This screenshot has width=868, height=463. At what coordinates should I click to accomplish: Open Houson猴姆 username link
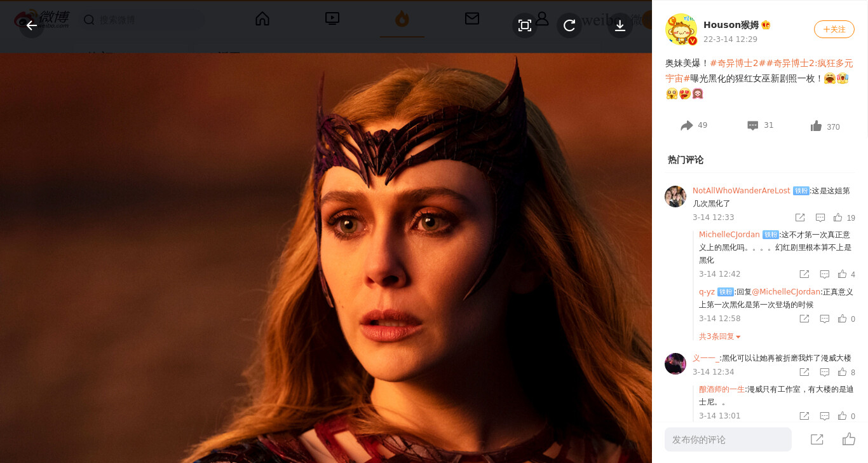click(x=731, y=25)
